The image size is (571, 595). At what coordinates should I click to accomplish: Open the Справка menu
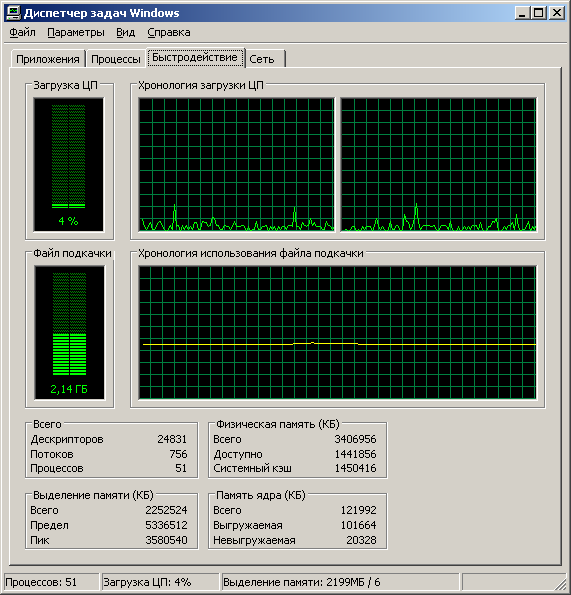pos(169,33)
